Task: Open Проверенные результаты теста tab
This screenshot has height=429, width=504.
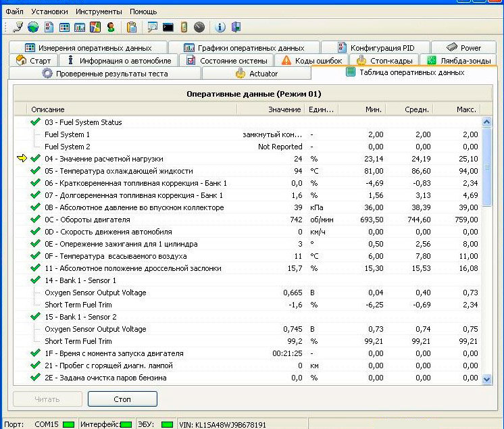Action: click(x=105, y=73)
